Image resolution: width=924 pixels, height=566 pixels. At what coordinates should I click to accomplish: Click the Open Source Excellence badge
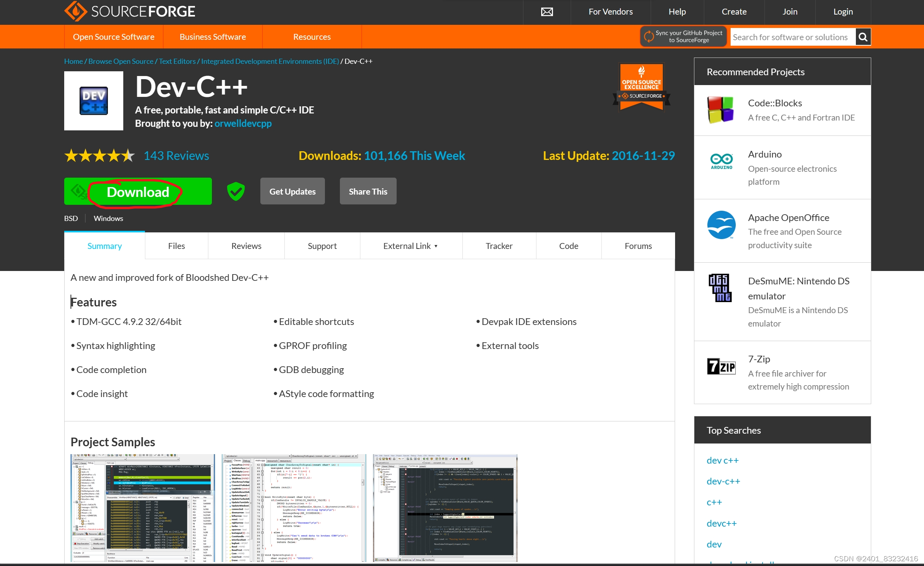[x=641, y=87]
